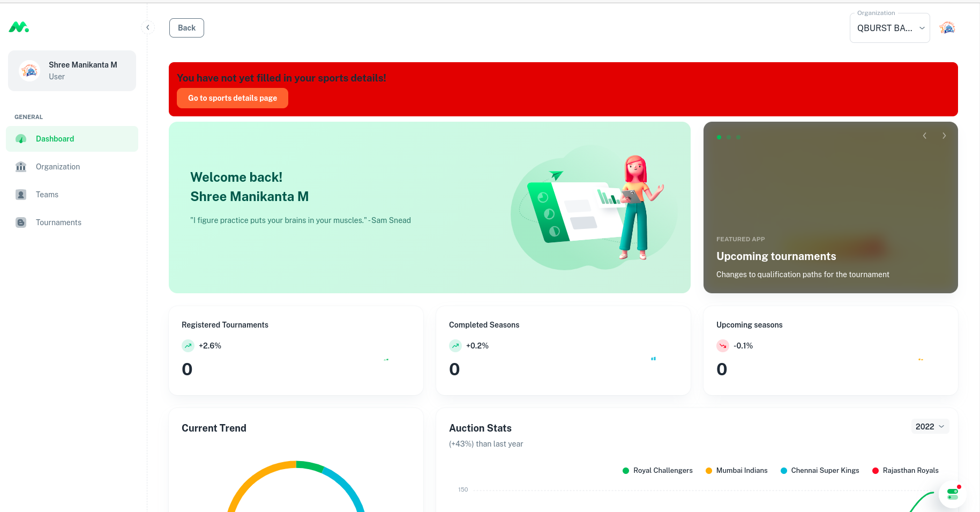Click the Completed Seasons upward trend icon
The height and width of the screenshot is (512, 980).
[x=455, y=346]
